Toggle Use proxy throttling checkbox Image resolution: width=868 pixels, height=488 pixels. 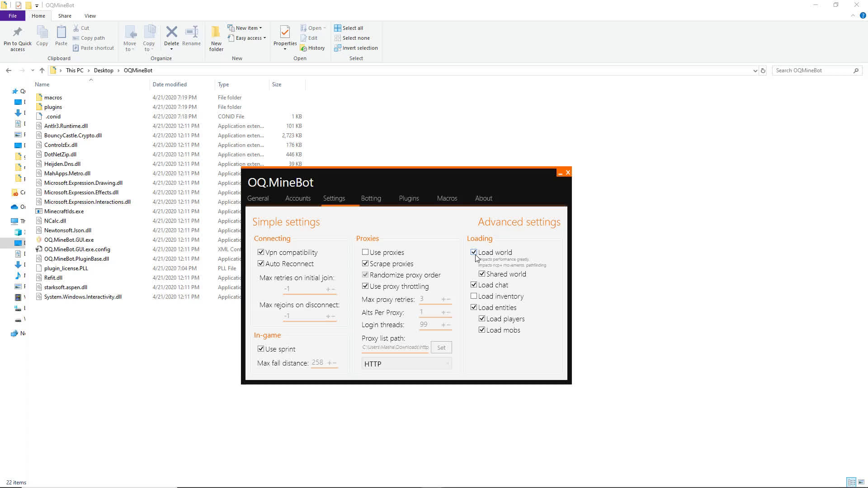pyautogui.click(x=365, y=286)
